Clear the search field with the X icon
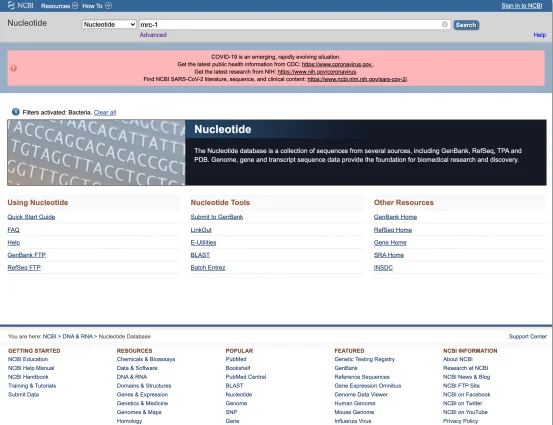Image resolution: width=553 pixels, height=425 pixels. click(445, 24)
